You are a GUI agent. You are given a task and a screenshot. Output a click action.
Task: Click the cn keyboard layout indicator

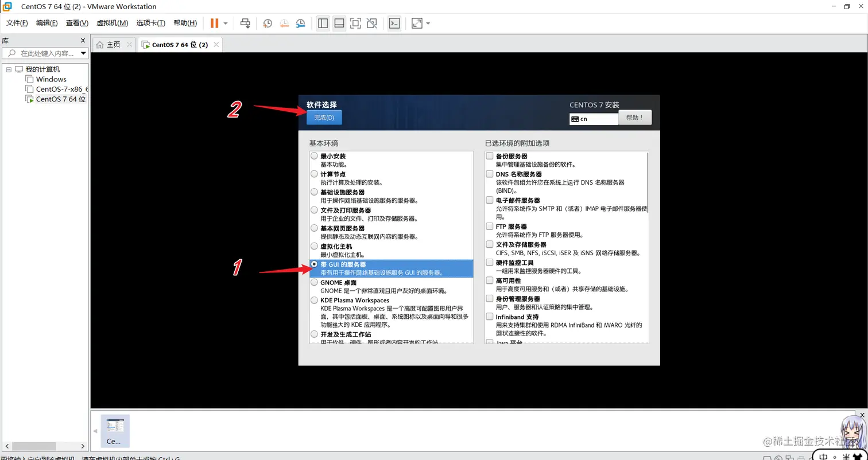click(x=594, y=119)
